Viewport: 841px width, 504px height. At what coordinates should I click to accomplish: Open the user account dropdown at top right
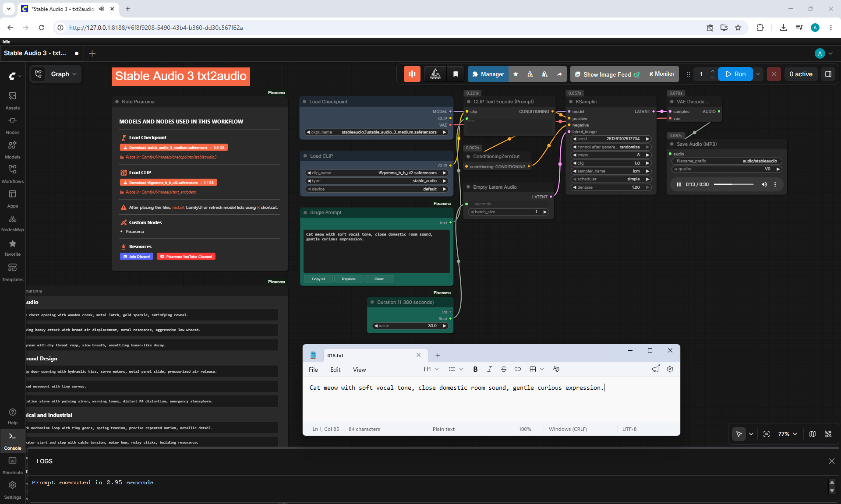(x=824, y=53)
